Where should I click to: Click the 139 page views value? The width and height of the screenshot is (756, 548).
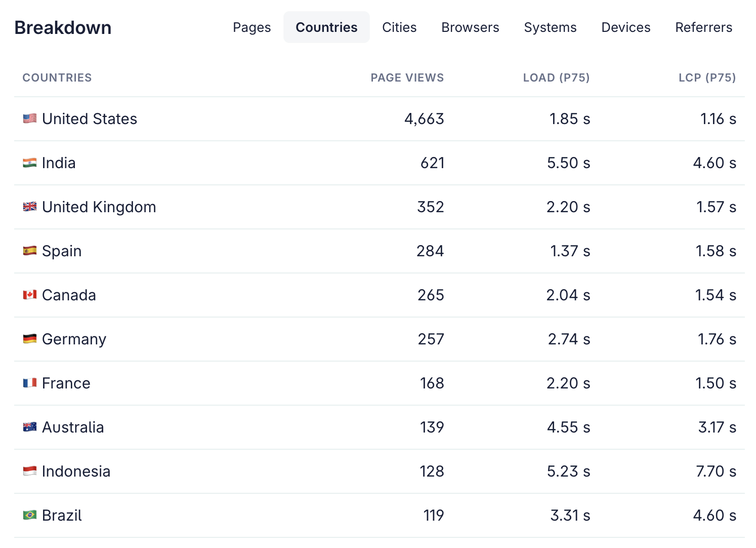(x=432, y=427)
